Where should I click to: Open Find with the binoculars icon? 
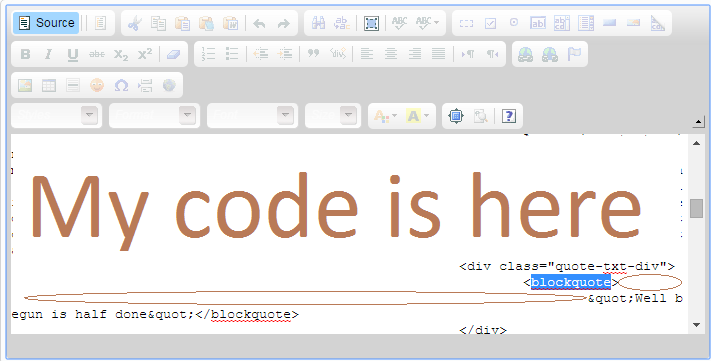click(x=318, y=23)
